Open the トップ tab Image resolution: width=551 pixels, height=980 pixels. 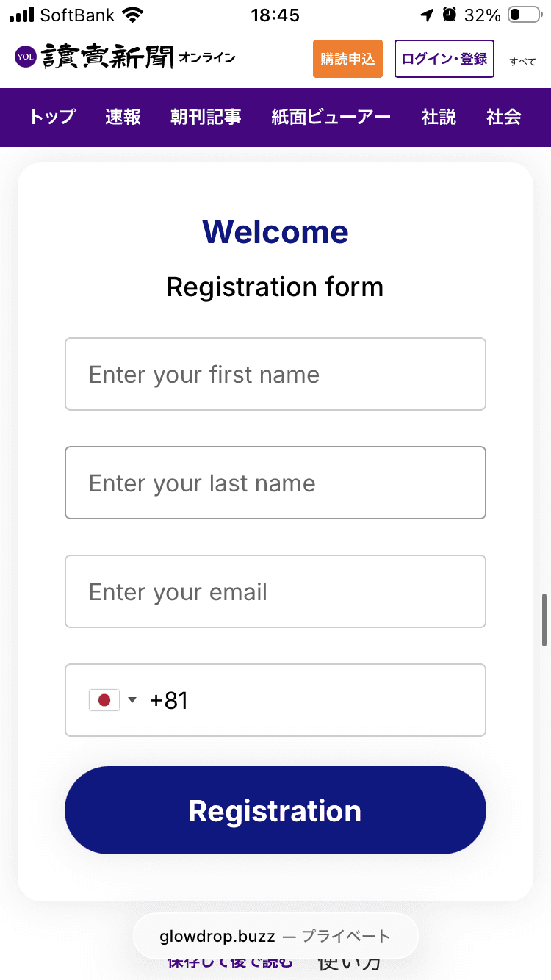click(x=52, y=117)
